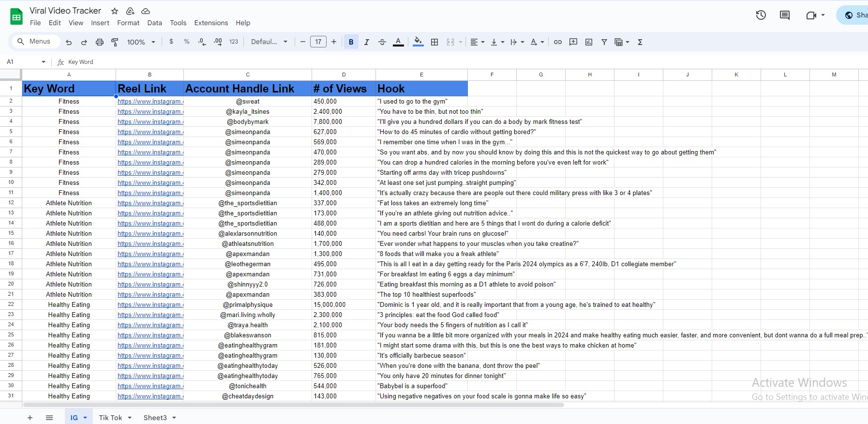Increase font size with plus button
868x424 pixels.
point(334,42)
